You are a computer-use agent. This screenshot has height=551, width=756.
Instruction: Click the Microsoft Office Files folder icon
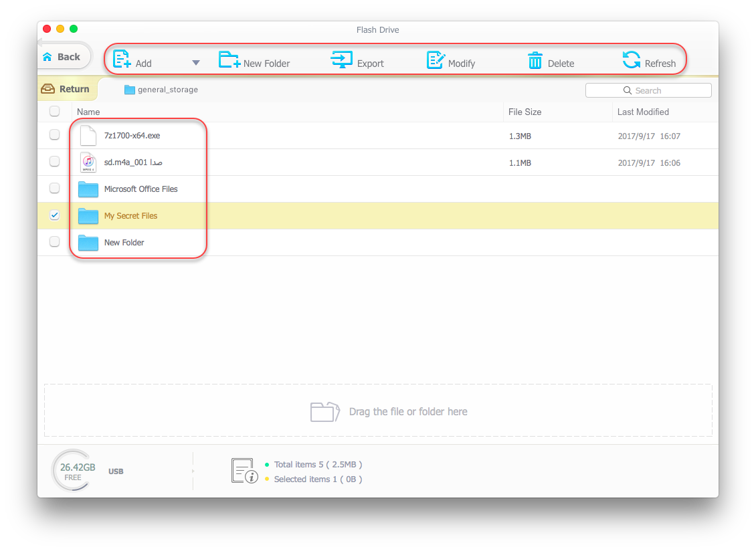88,189
